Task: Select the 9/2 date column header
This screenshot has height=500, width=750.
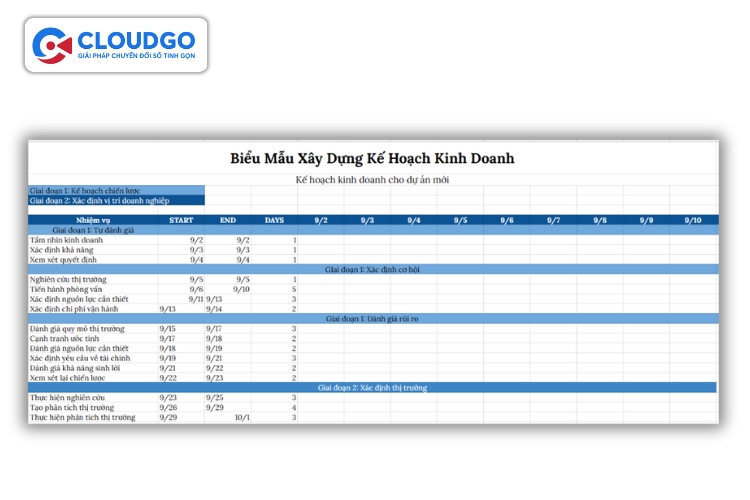Action: [x=321, y=219]
